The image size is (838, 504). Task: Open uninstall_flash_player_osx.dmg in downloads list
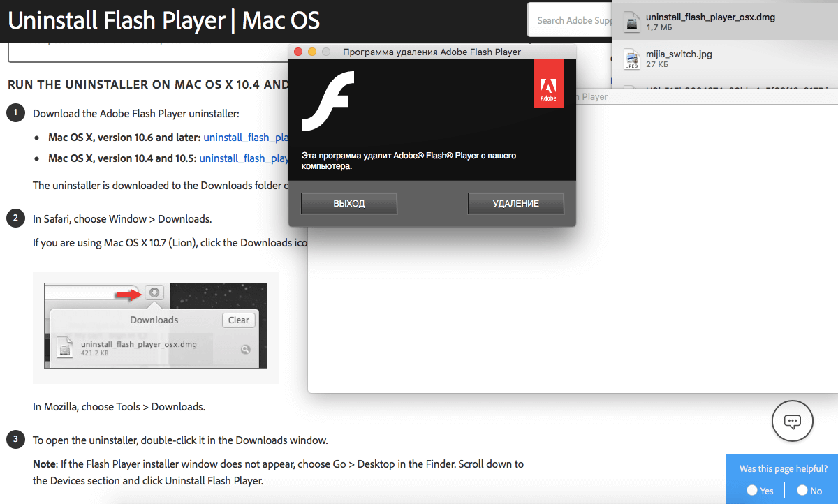coord(724,22)
